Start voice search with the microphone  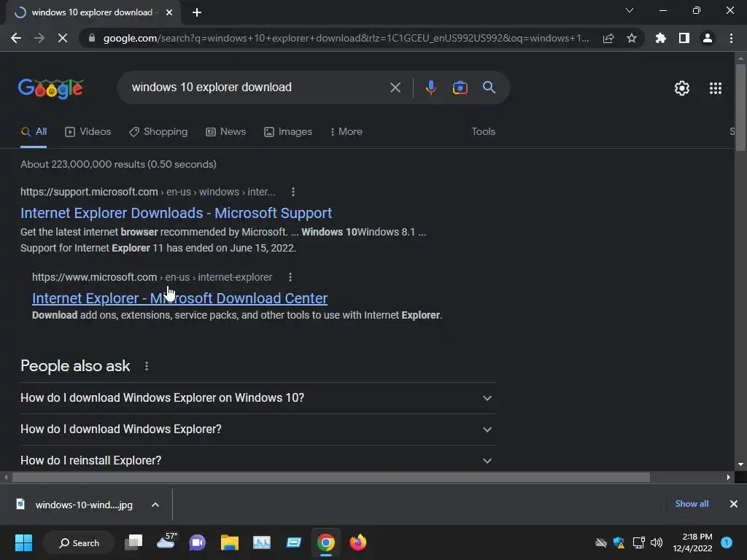pos(430,87)
